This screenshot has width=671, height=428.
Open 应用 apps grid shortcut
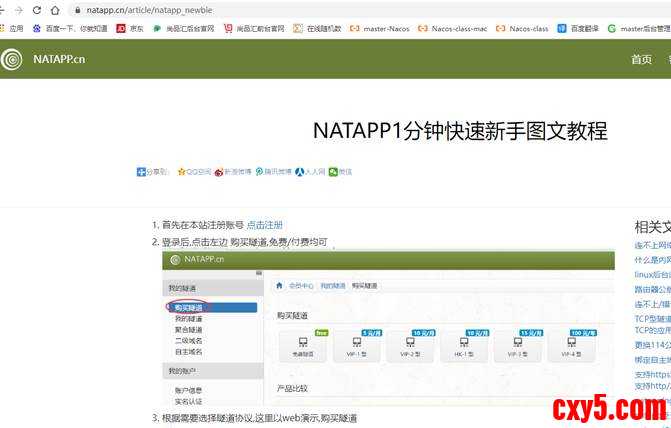(11, 29)
